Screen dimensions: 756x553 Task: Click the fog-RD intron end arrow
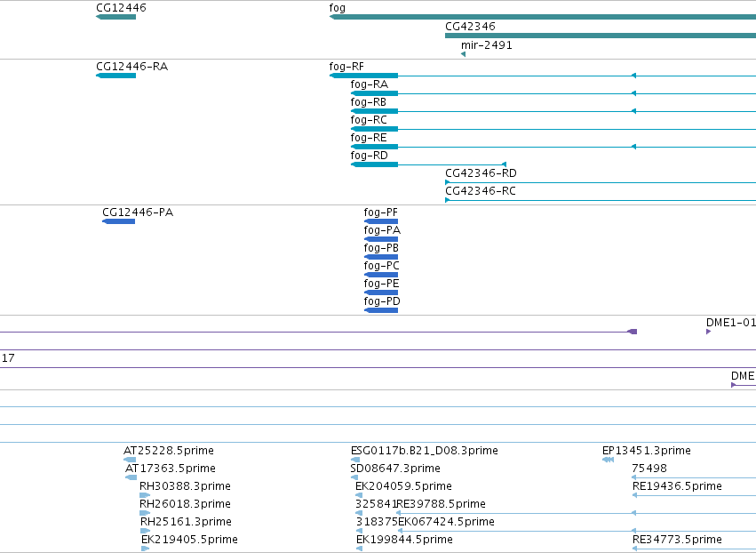pyautogui.click(x=505, y=164)
